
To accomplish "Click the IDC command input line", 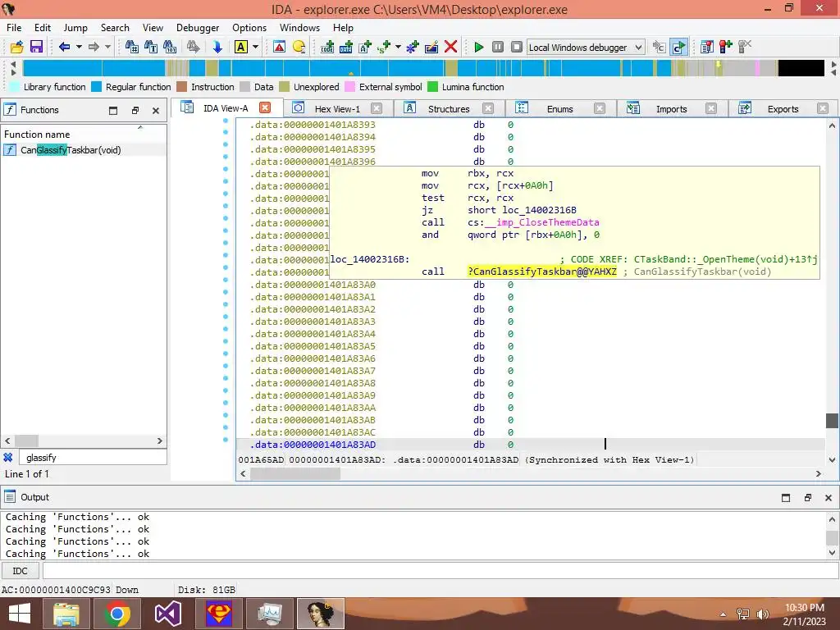I will click(x=441, y=571).
